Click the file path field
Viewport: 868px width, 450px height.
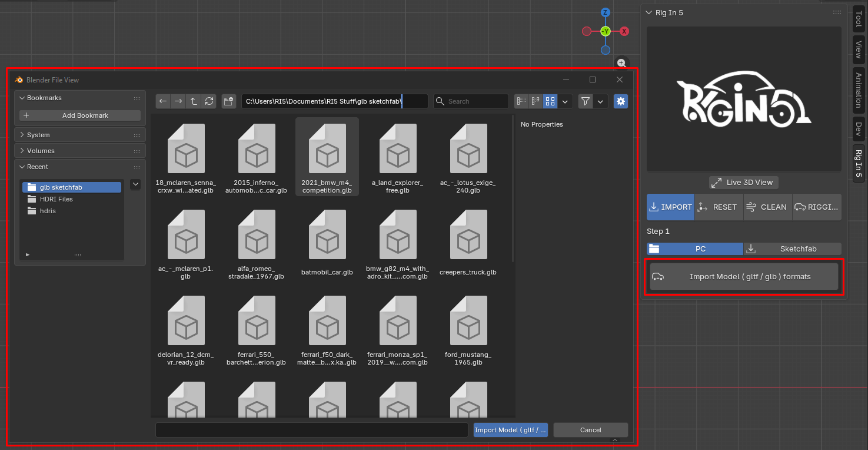pos(334,101)
